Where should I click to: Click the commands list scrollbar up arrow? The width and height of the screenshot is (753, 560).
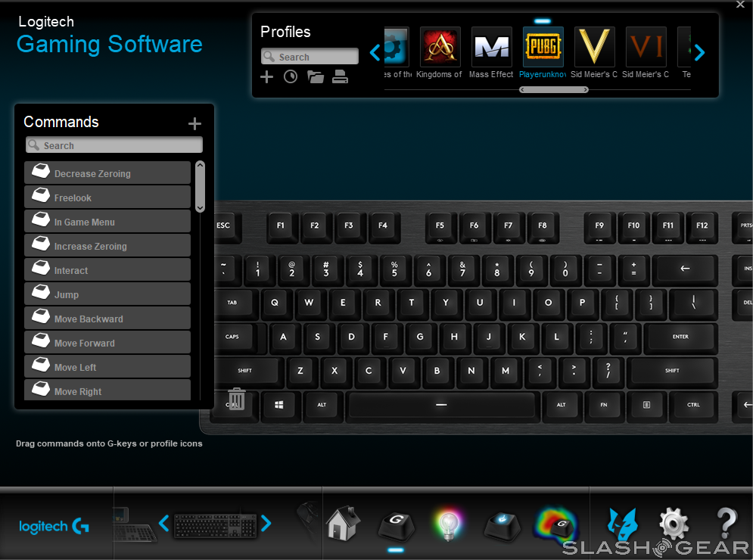pos(201,165)
